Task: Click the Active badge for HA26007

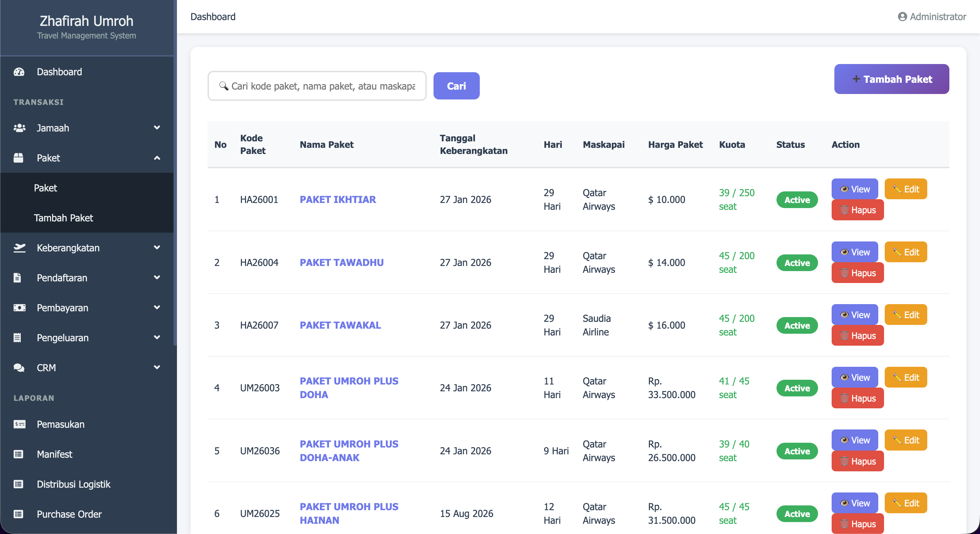Action: [x=797, y=325]
